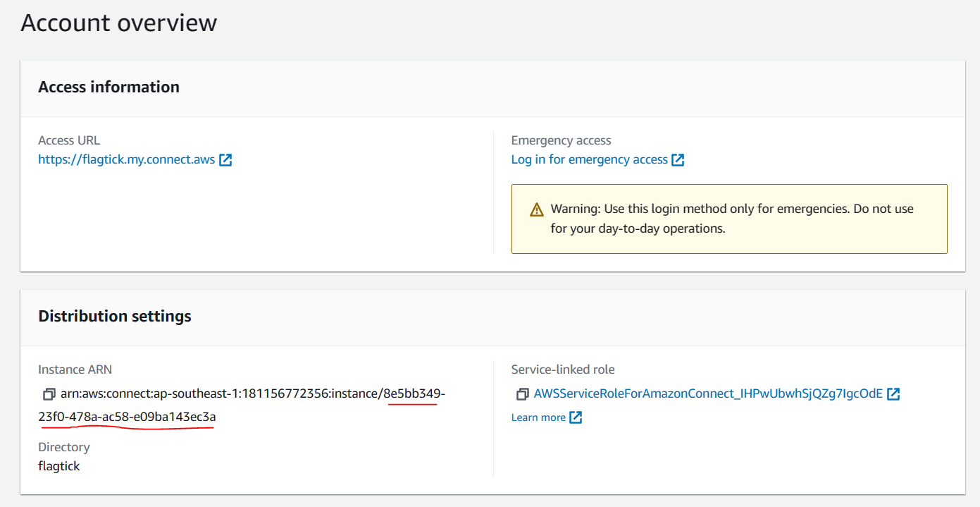
Task: Click external icon beside Learn more
Action: (x=576, y=417)
